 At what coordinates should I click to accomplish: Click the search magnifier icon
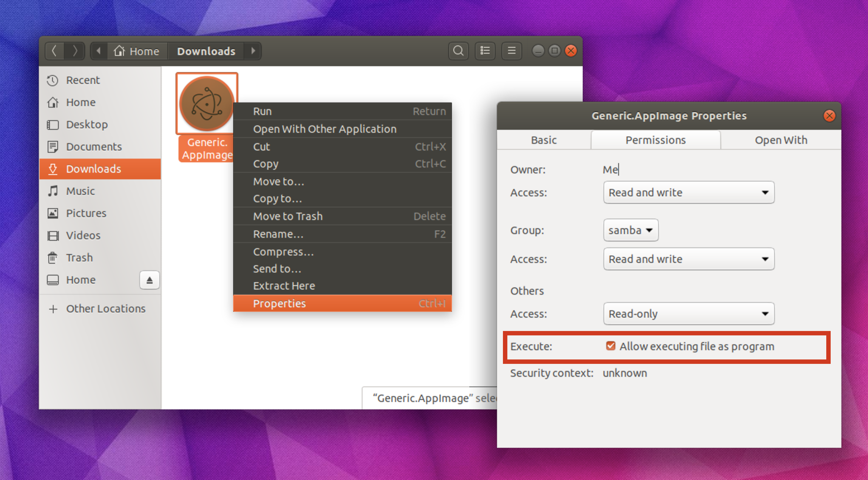458,51
